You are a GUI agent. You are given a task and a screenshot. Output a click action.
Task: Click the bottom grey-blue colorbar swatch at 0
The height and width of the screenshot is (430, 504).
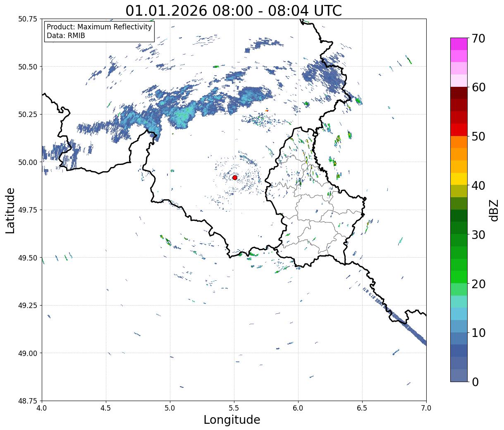click(x=459, y=375)
